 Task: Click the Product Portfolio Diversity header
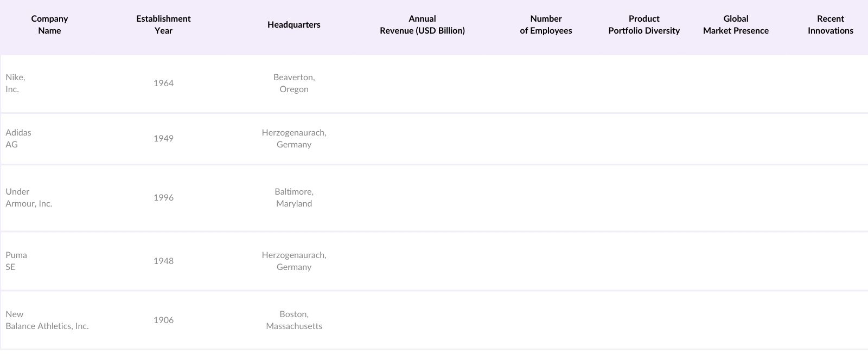[x=644, y=25]
